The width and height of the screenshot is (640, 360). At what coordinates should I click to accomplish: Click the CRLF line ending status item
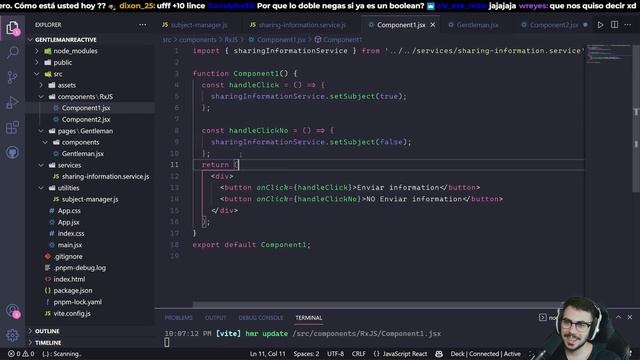358,354
